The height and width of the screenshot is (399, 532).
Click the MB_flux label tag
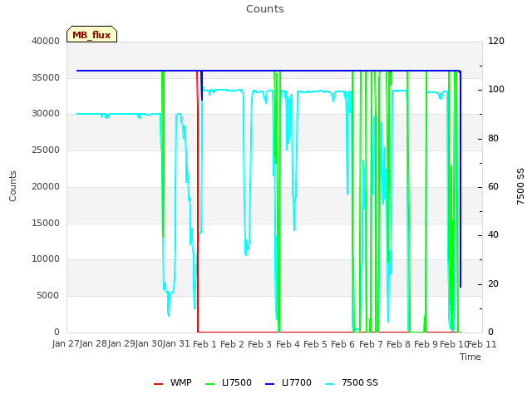tap(91, 34)
